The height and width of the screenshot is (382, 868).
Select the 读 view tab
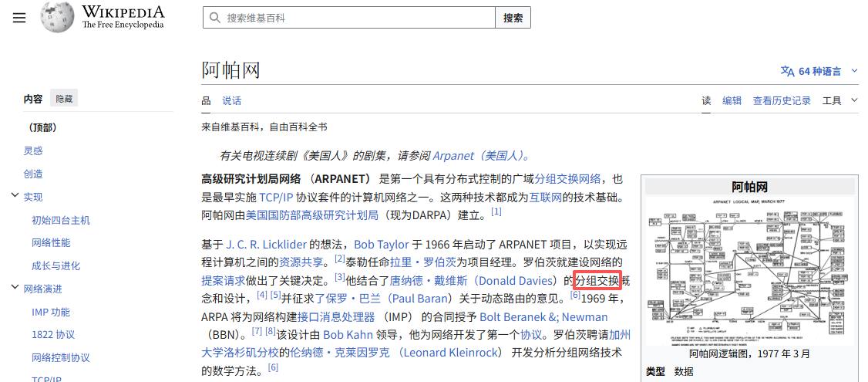tap(706, 100)
